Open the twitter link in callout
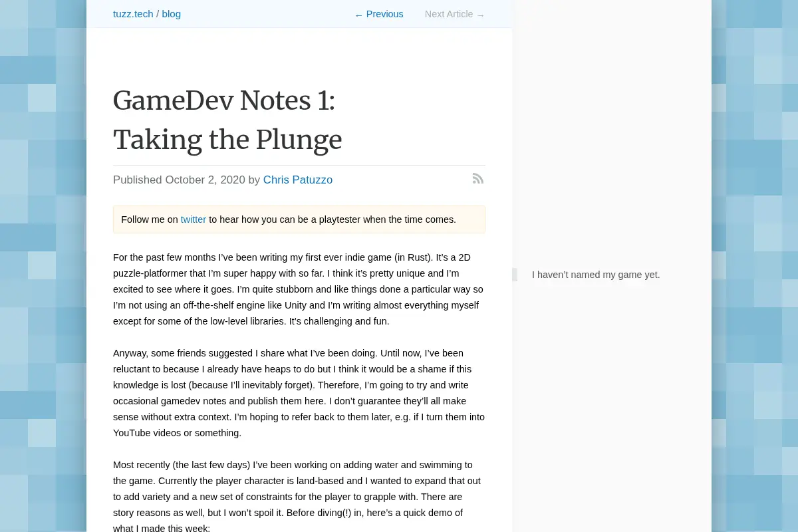Image resolution: width=798 pixels, height=532 pixels. tap(193, 219)
